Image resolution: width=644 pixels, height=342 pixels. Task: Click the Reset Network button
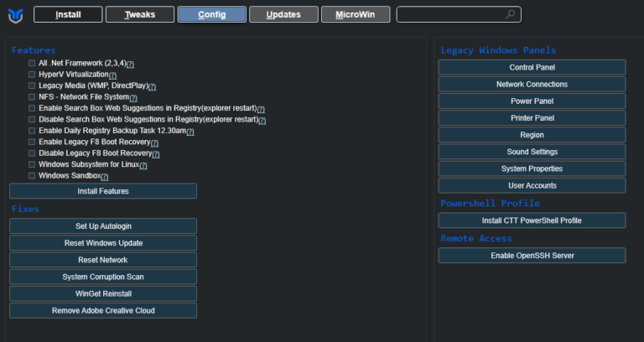103,260
